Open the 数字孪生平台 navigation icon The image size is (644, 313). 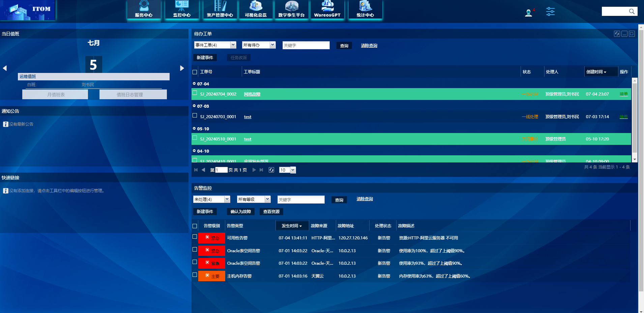291,9
